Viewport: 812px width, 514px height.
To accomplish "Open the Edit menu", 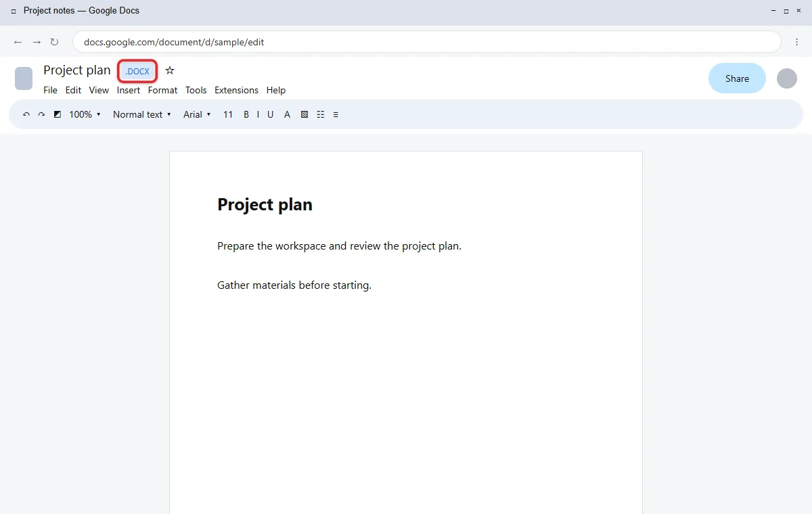I will click(x=73, y=90).
